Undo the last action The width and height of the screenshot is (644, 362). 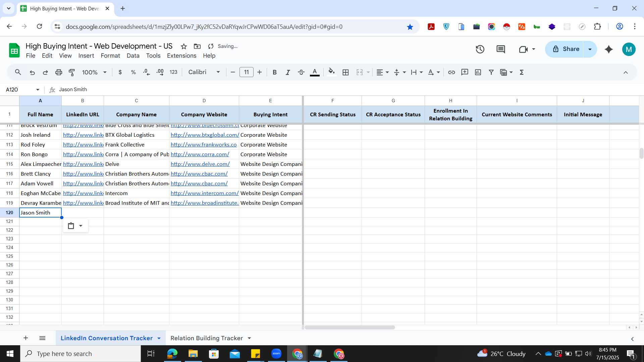pyautogui.click(x=32, y=72)
